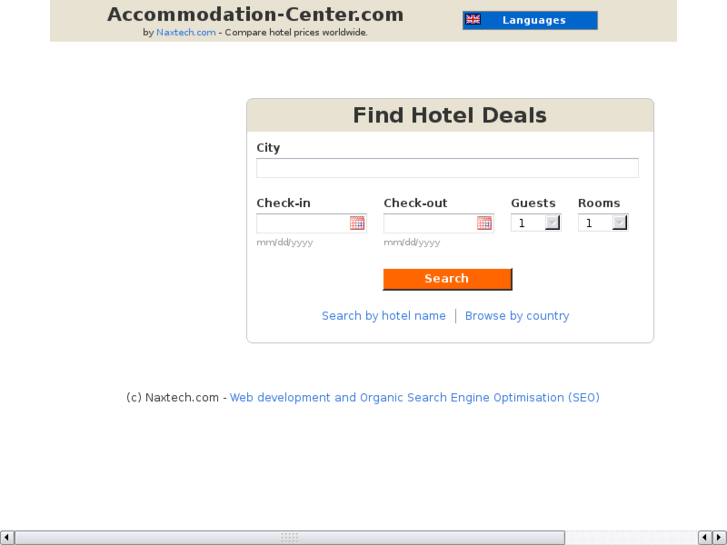Expand the Guests dropdown
The image size is (727, 545).
(x=552, y=223)
